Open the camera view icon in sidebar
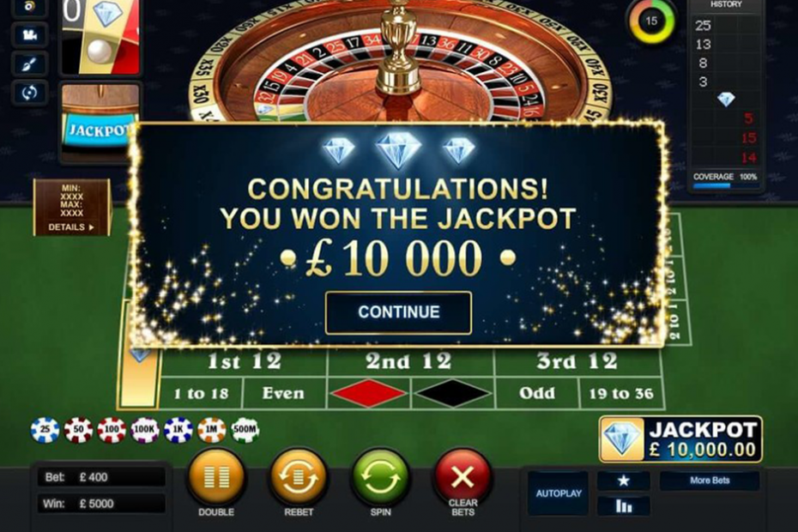 click(x=29, y=35)
